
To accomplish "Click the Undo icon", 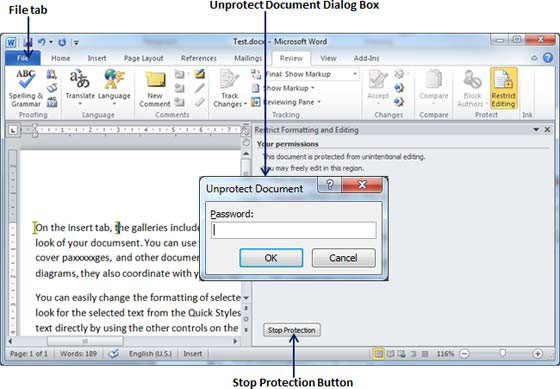I will point(42,43).
